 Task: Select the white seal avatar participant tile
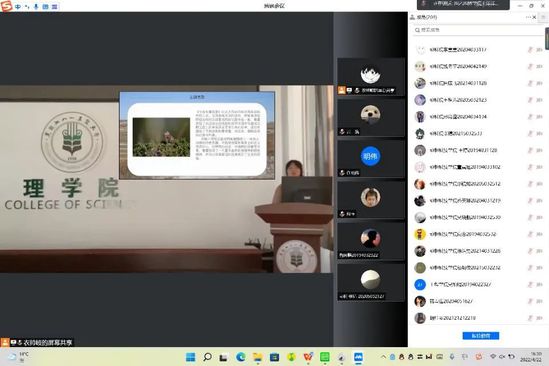point(370,117)
